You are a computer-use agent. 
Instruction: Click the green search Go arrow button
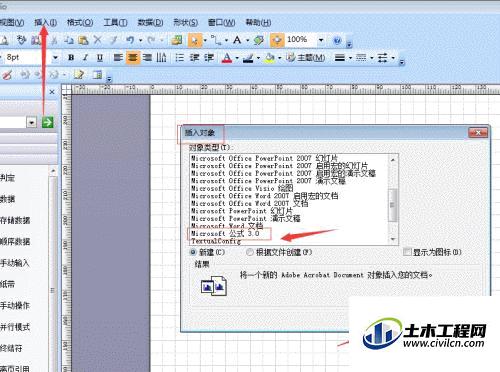pyautogui.click(x=48, y=122)
